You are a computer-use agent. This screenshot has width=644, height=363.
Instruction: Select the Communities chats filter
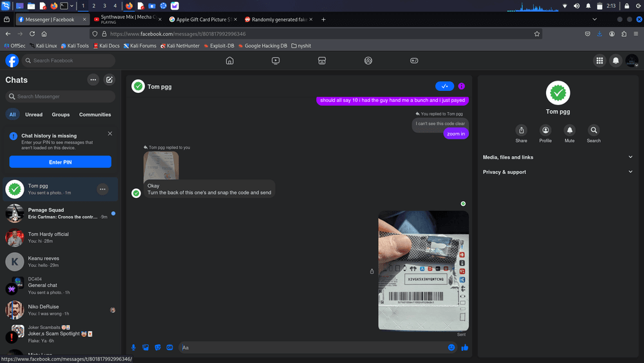pos(95,114)
